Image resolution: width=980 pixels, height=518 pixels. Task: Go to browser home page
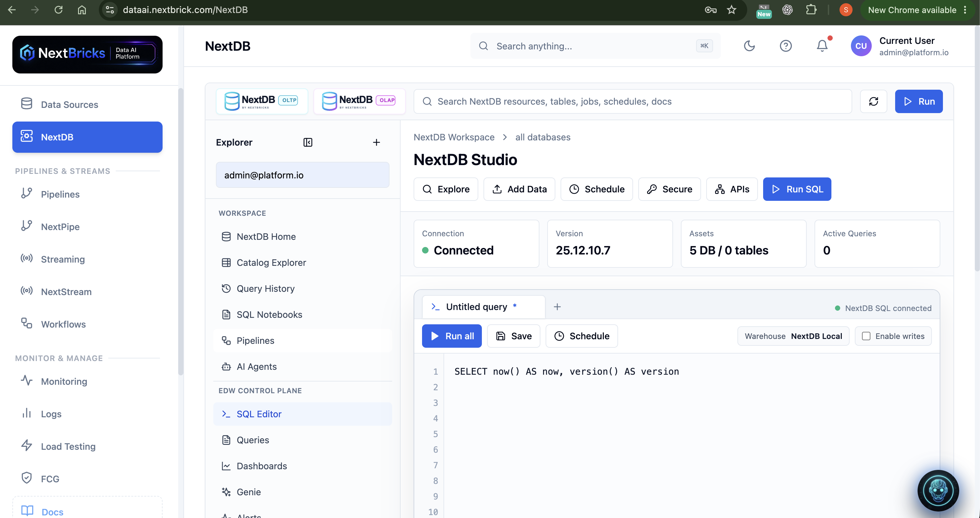(x=82, y=10)
